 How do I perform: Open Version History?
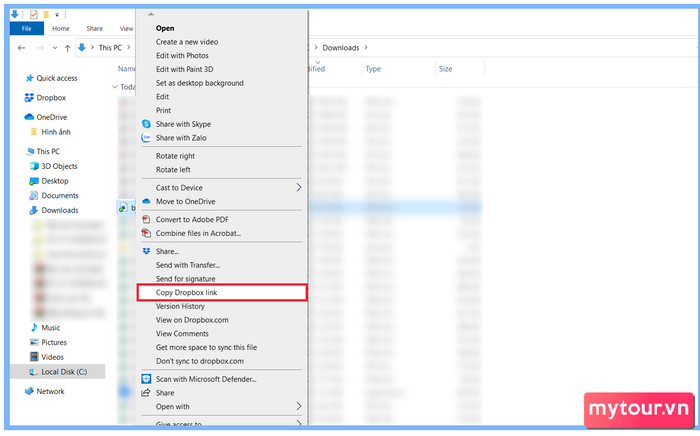pos(180,307)
